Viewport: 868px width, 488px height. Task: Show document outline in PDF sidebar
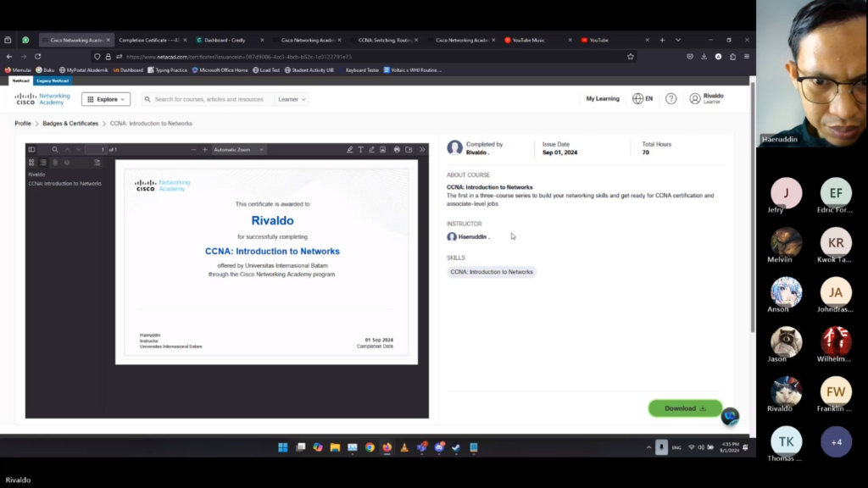tap(43, 163)
